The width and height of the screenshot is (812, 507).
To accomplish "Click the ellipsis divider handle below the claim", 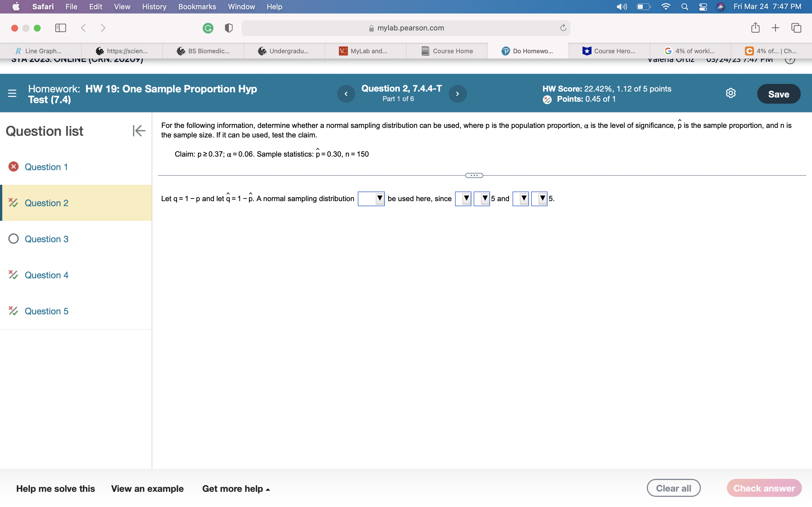I will [474, 175].
